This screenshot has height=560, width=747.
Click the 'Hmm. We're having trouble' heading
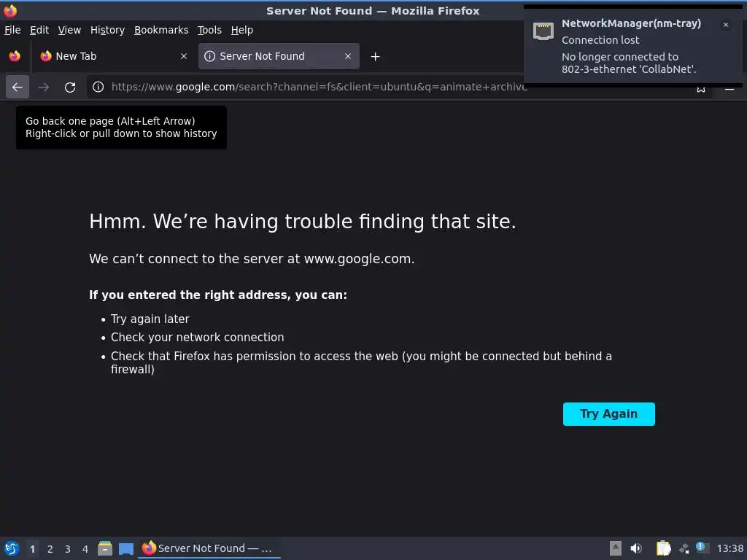click(303, 222)
